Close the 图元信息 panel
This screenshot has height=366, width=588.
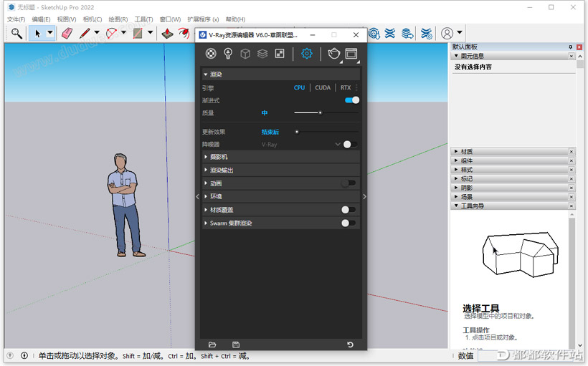click(571, 56)
